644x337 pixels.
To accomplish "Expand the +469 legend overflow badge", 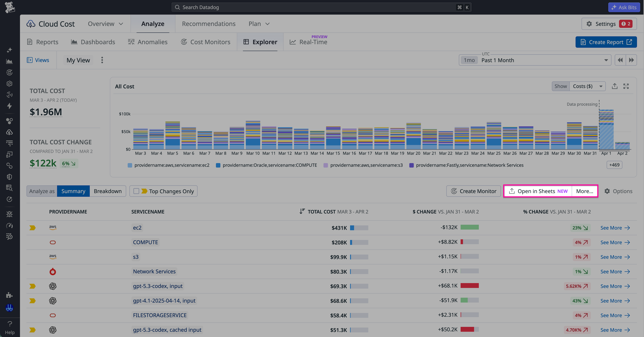I will 614,165.
